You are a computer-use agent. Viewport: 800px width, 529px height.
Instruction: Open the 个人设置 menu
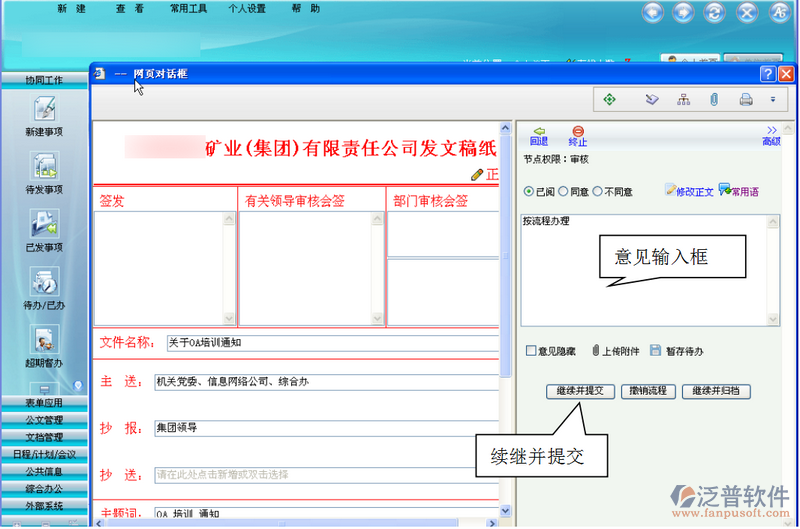247,9
